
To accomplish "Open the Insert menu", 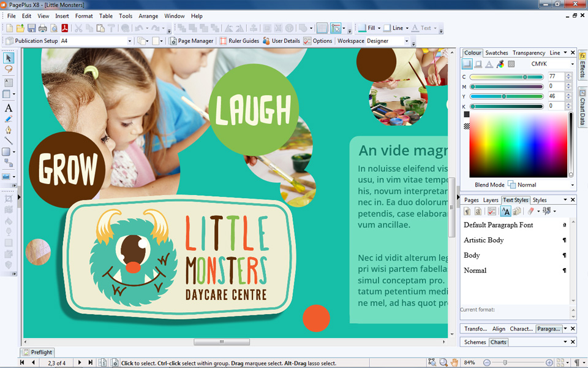I will pos(62,16).
